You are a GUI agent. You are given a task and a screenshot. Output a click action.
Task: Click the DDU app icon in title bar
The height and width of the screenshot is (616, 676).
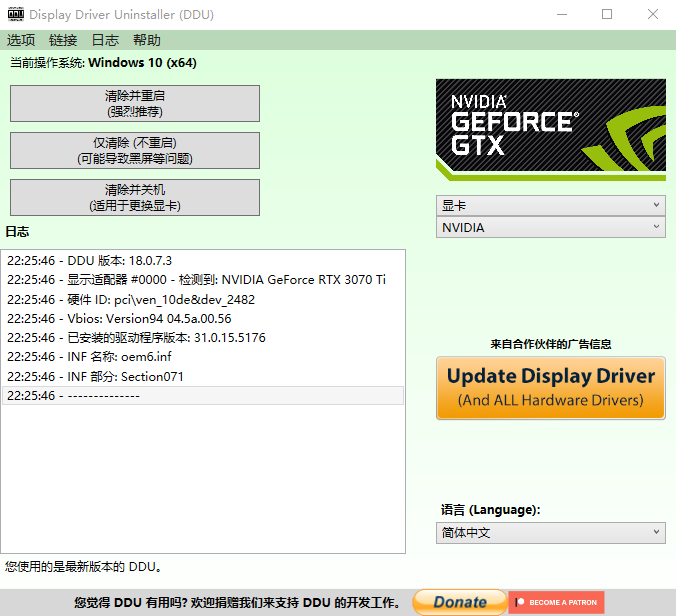[16, 14]
